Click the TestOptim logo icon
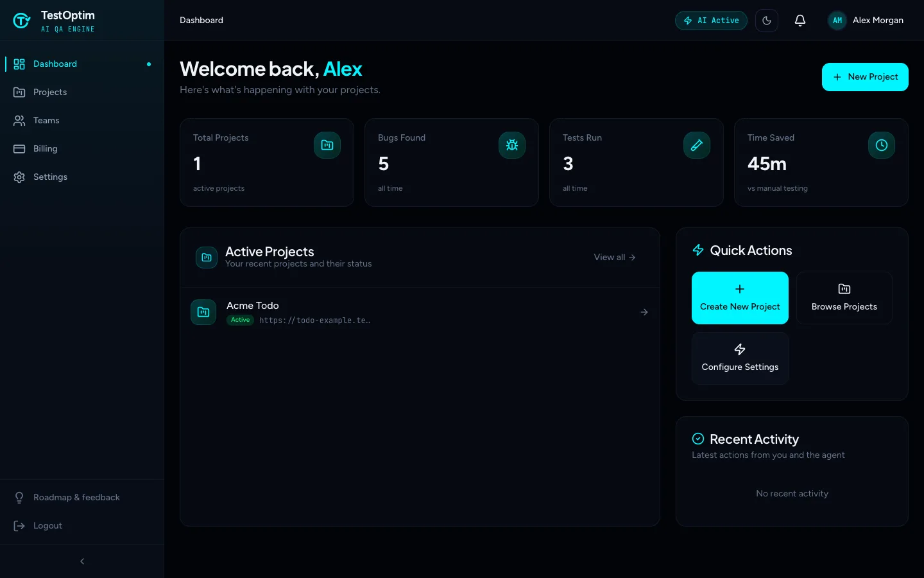Viewport: 924px width, 578px height. pos(22,21)
